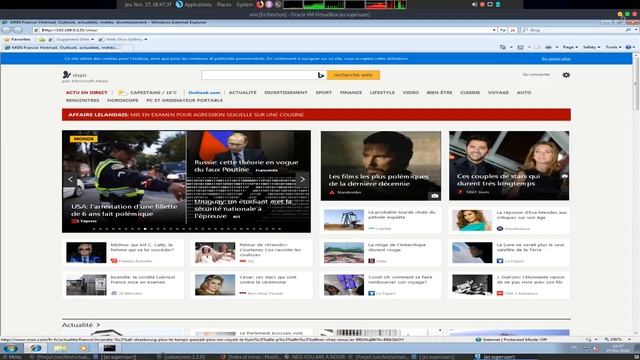The width and height of the screenshot is (640, 360).
Task: Open the FINANCE navigation item
Action: click(351, 93)
